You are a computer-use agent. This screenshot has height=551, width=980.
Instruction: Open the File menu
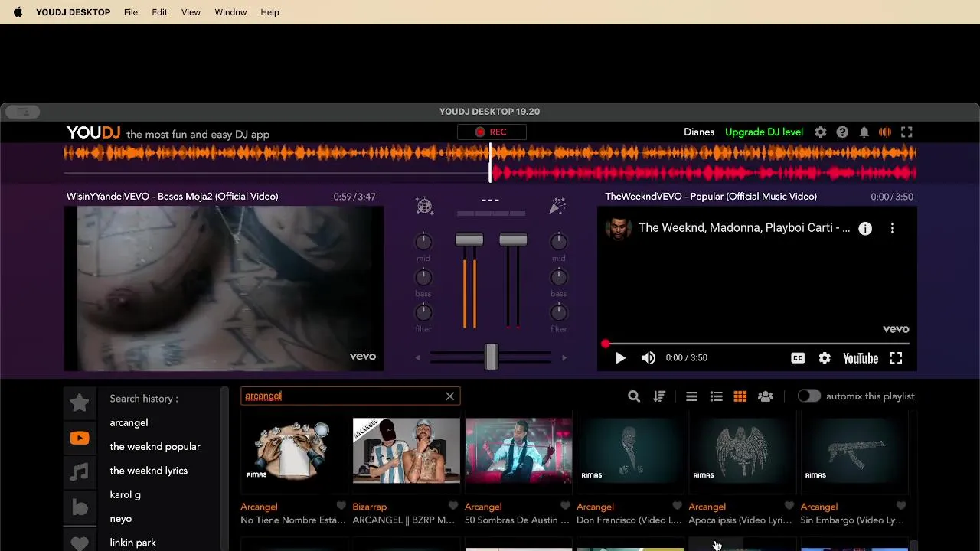coord(131,12)
